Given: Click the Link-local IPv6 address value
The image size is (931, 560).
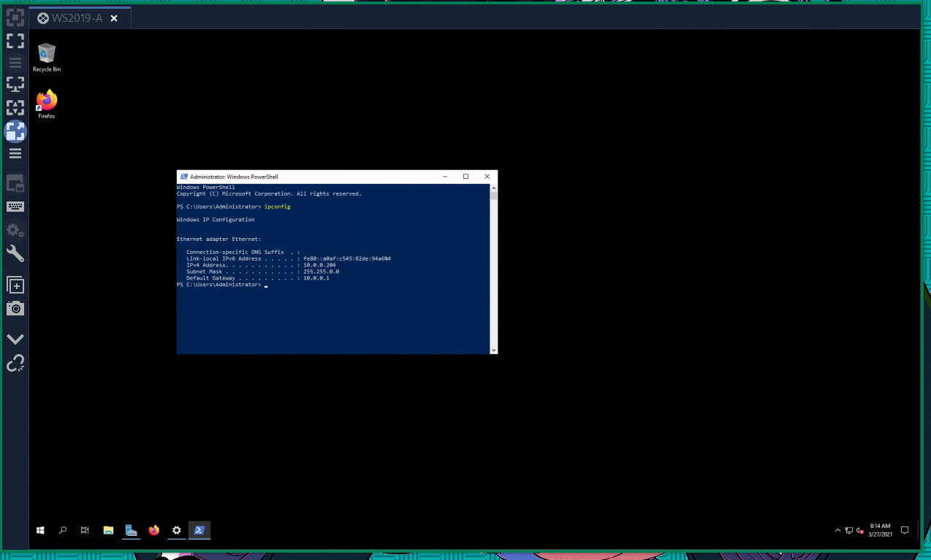Looking at the screenshot, I should click(347, 258).
